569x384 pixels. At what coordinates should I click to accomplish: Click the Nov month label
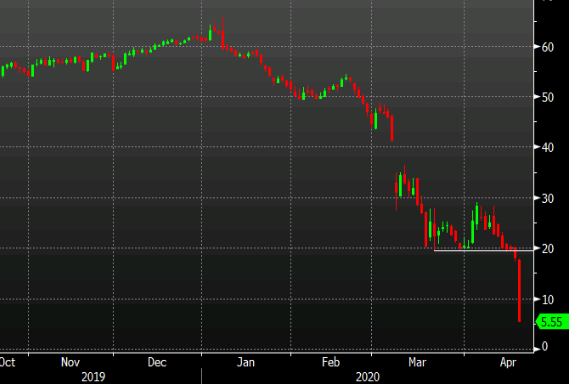click(70, 362)
